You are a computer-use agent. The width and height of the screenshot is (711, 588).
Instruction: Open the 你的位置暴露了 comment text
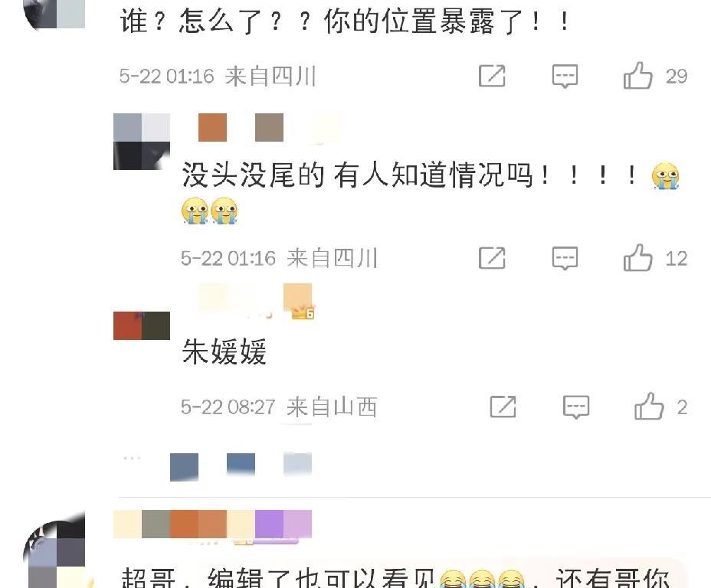345,21
